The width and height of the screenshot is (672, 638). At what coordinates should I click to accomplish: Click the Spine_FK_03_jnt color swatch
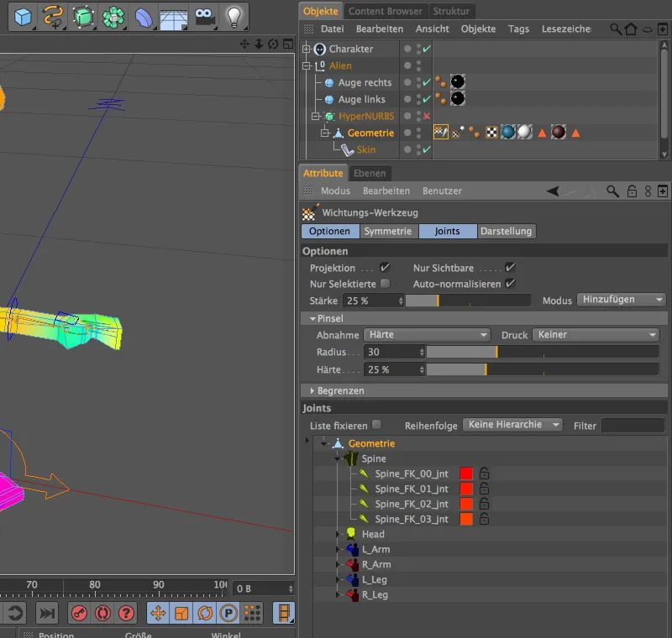tap(466, 519)
